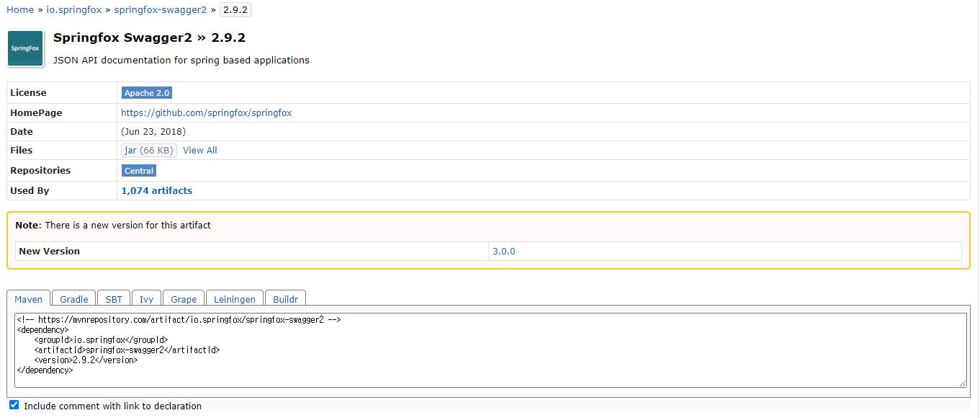The image size is (980, 418).
Task: Toggle Include comment with link checkbox
Action: pos(14,405)
